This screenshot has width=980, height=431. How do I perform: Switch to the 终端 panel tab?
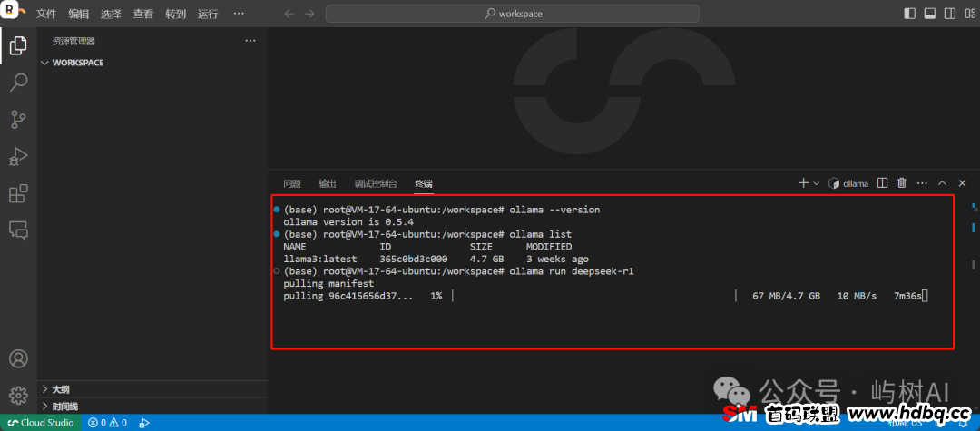pyautogui.click(x=424, y=183)
